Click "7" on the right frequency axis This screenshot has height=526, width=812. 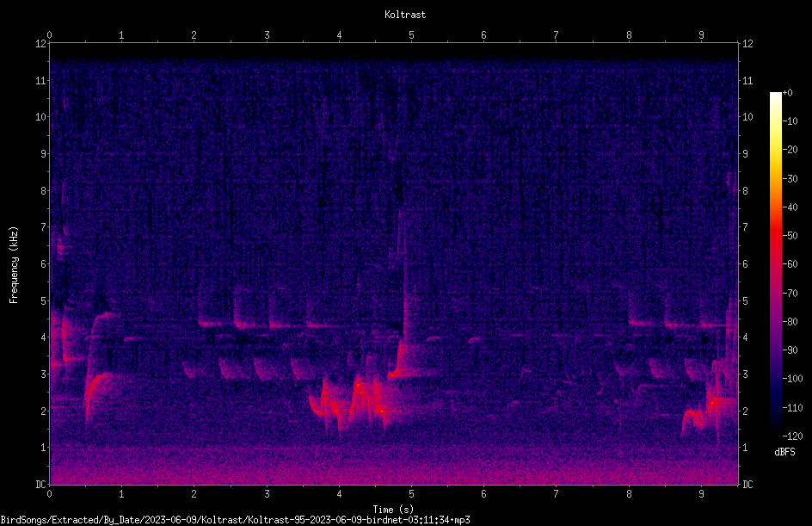pyautogui.click(x=745, y=227)
